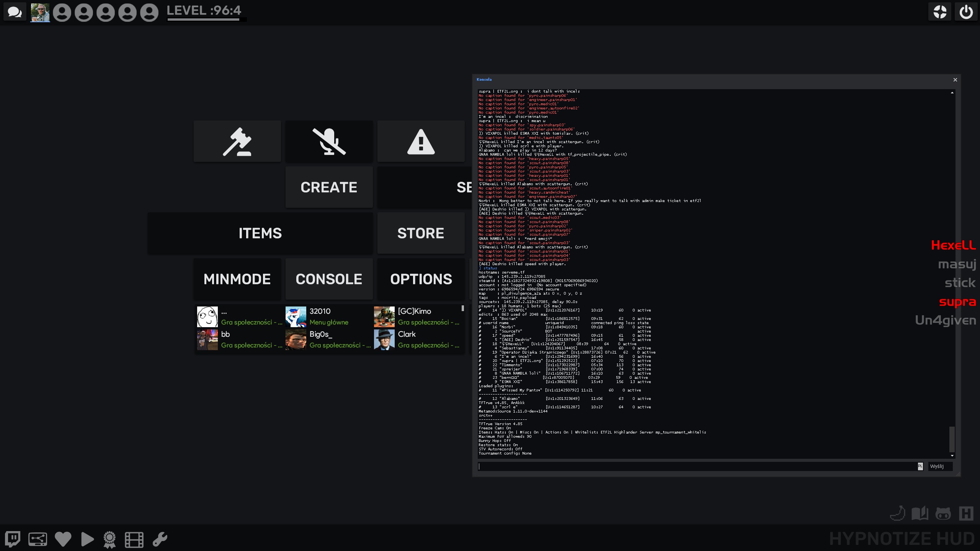Click the console scrollbar down arrow
Viewport: 980px width, 551px height.
[952, 456]
